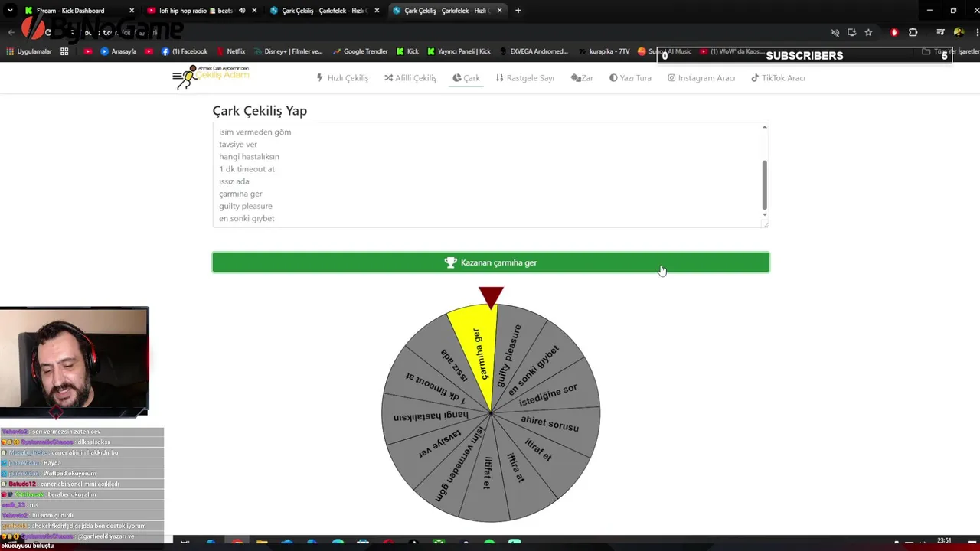Open the Yazı Tura nav item
This screenshot has height=551, width=980.
click(630, 78)
